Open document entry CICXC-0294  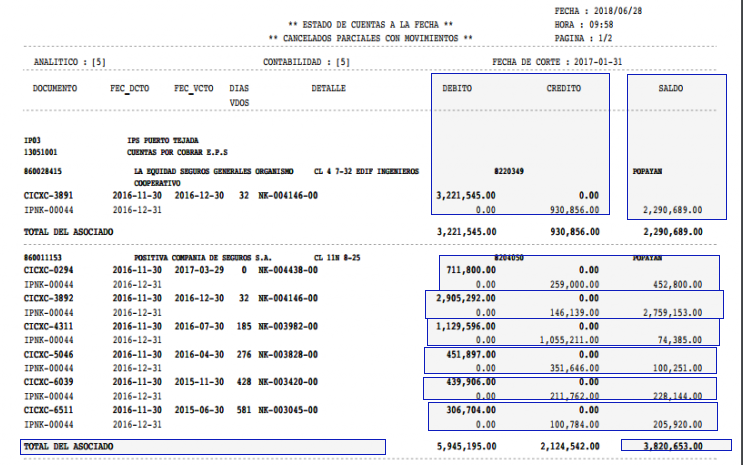point(50,269)
